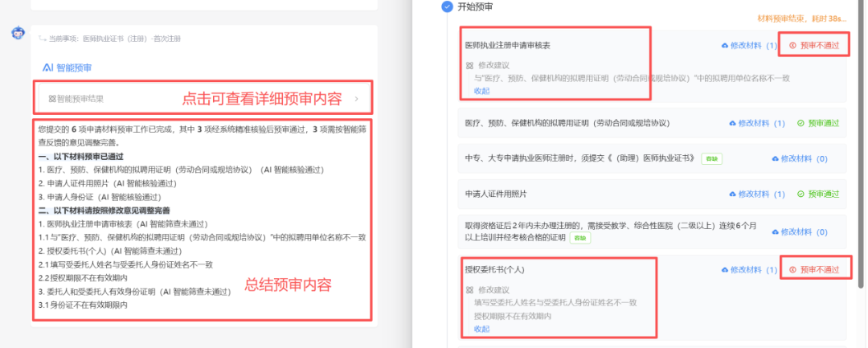This screenshot has width=868, height=348.
Task: Click the 开始预审 step title
Action: point(475,7)
